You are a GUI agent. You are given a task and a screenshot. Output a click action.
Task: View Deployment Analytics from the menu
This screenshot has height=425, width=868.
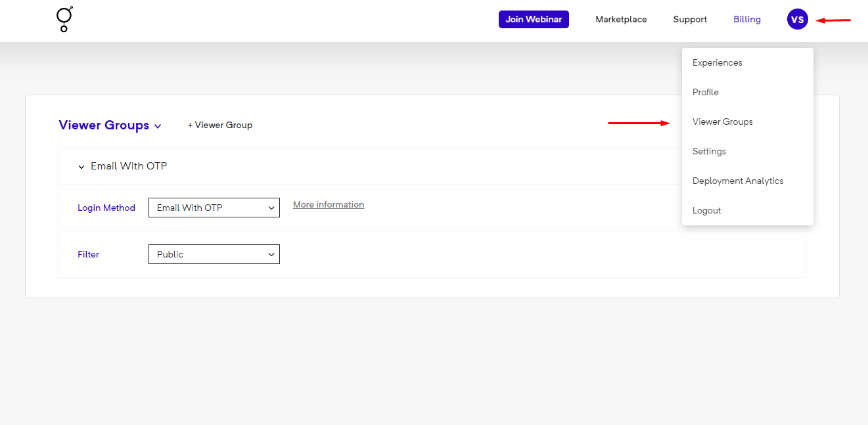click(737, 181)
